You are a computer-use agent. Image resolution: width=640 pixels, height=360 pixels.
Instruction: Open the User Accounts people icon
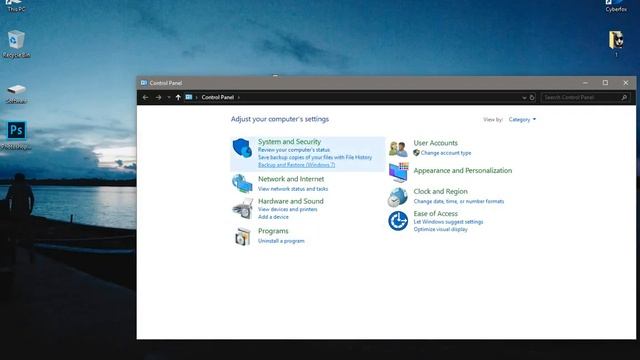[398, 149]
